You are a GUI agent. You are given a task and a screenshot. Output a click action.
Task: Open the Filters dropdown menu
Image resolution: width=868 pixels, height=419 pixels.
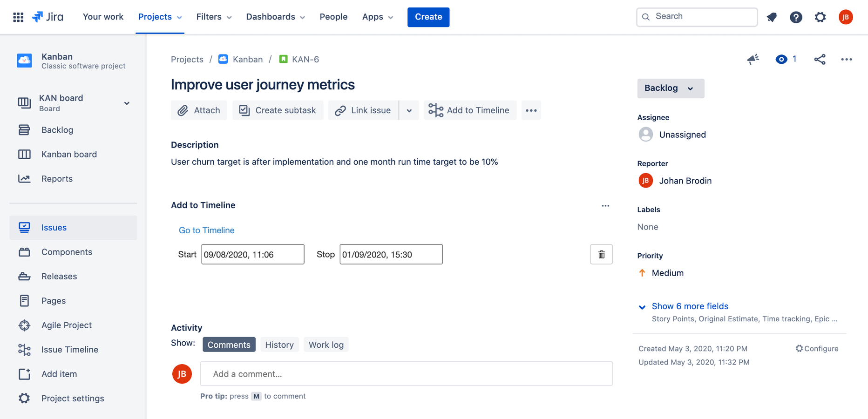(x=214, y=17)
